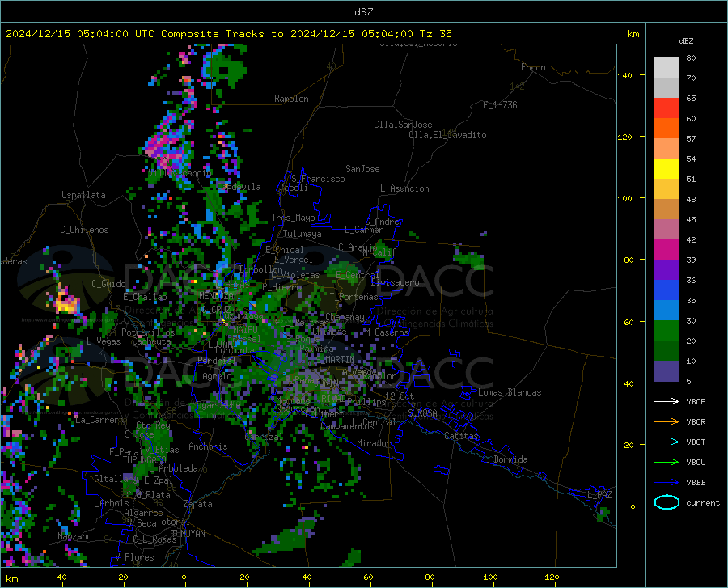The width and height of the screenshot is (728, 588).
Task: Click the 'L_Dormida' map label
Action: coord(506,459)
